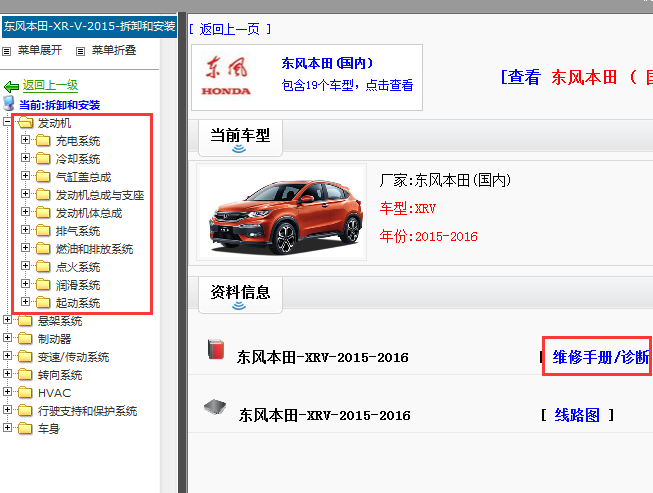Click the 转向系统 folder icon
The image size is (653, 493).
[x=25, y=374]
